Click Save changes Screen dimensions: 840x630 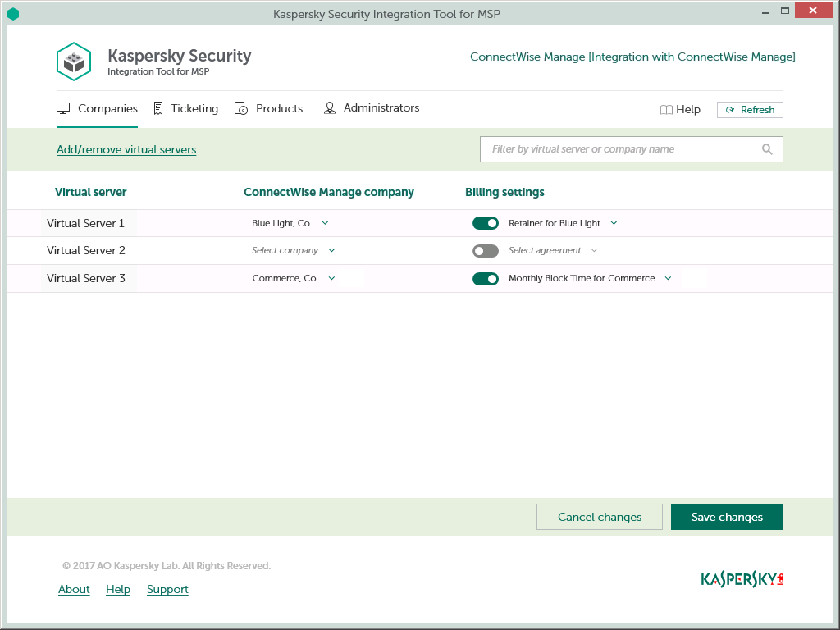click(727, 517)
